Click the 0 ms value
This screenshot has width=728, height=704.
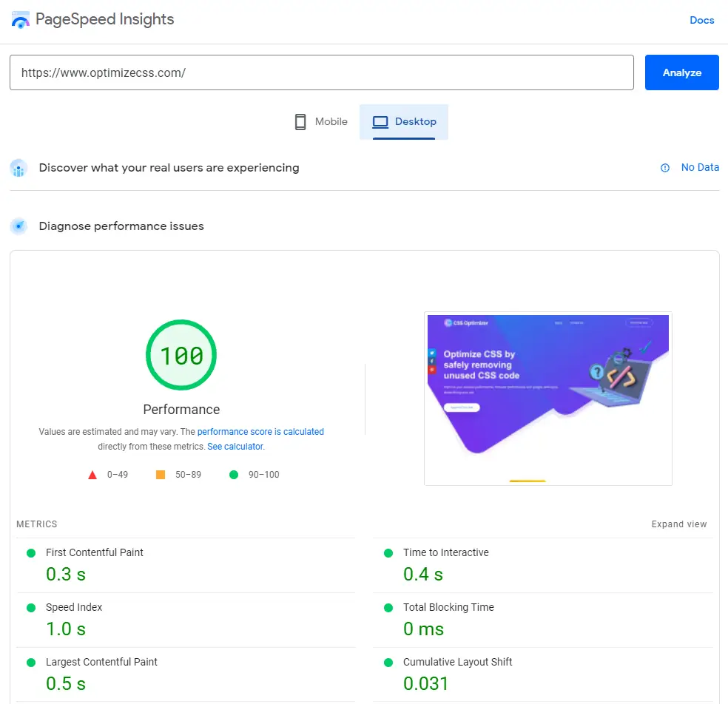pos(423,629)
